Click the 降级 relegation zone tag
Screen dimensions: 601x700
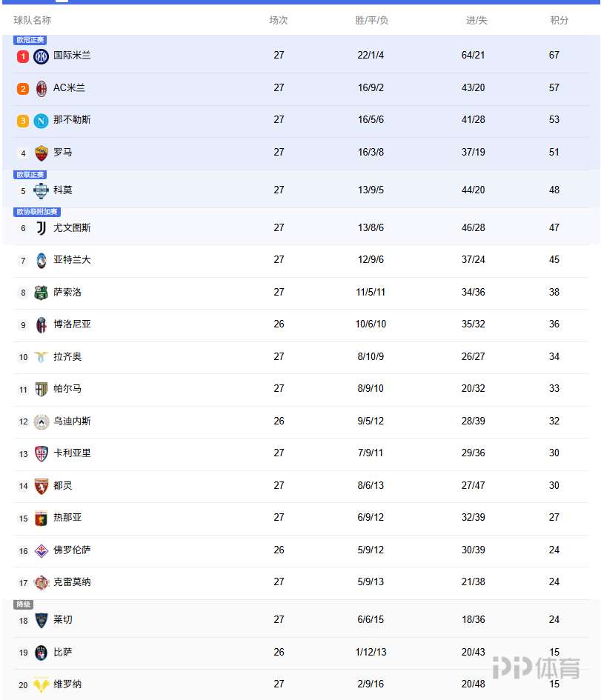coord(24,604)
